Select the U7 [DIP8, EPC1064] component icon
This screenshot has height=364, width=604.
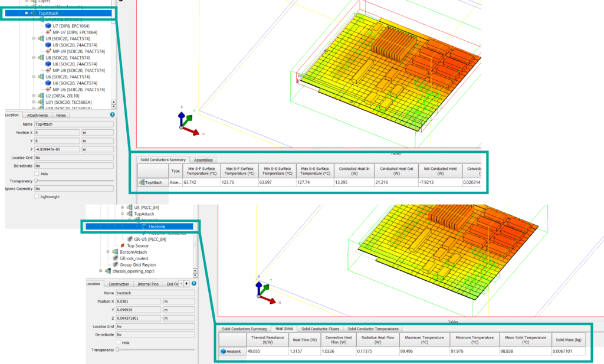48,26
